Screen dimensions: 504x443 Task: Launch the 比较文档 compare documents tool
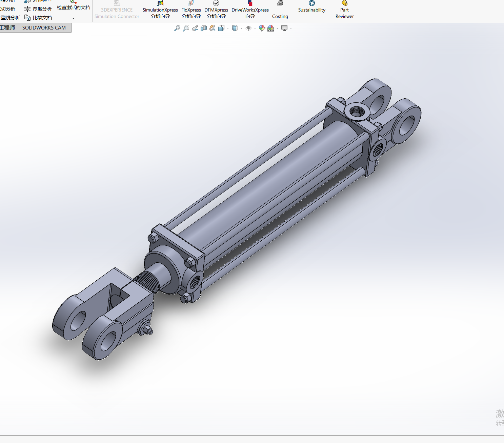[x=38, y=18]
